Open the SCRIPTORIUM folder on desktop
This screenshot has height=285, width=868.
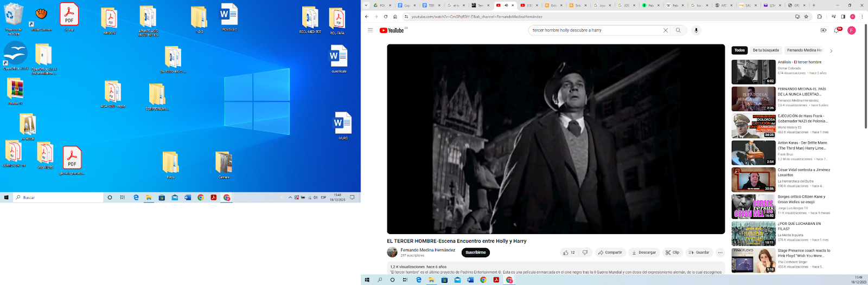(x=157, y=96)
